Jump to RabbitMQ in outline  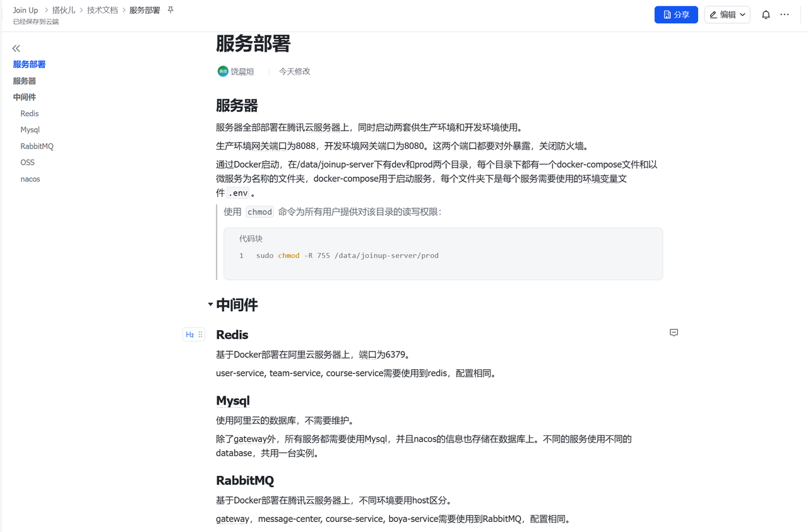[x=37, y=146]
